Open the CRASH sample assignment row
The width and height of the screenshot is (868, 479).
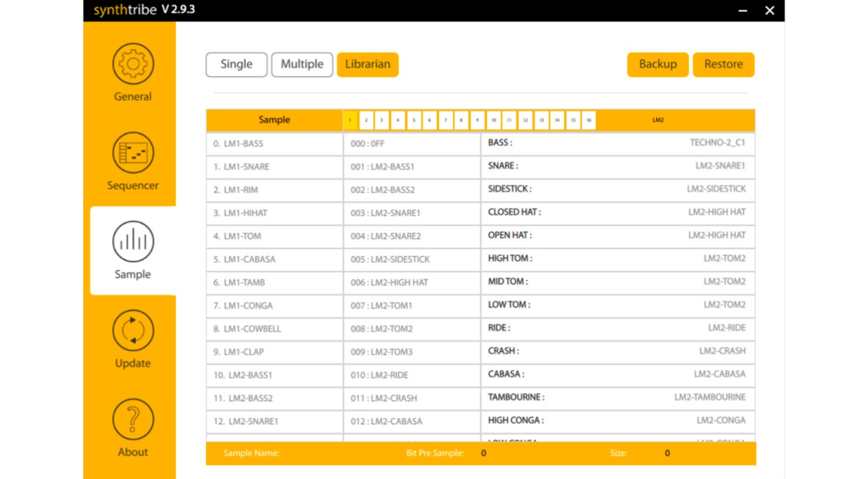(617, 351)
